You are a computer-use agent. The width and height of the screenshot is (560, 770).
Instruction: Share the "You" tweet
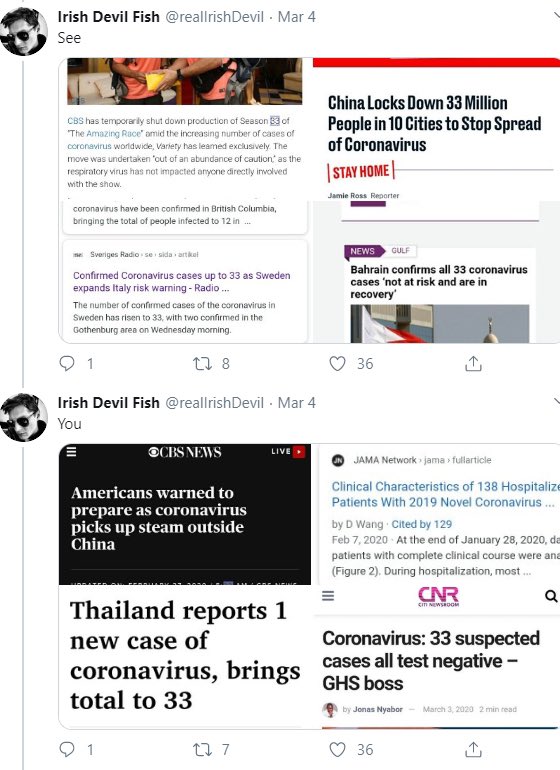tap(473, 749)
